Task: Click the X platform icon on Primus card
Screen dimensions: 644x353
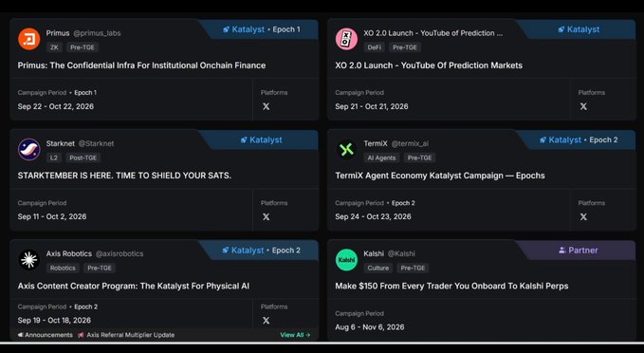Action: [x=267, y=106]
